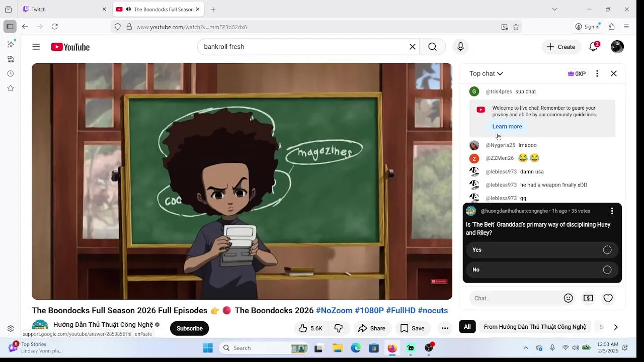Open the #NoZoom hashtag link
644x362 pixels.
pos(335,311)
